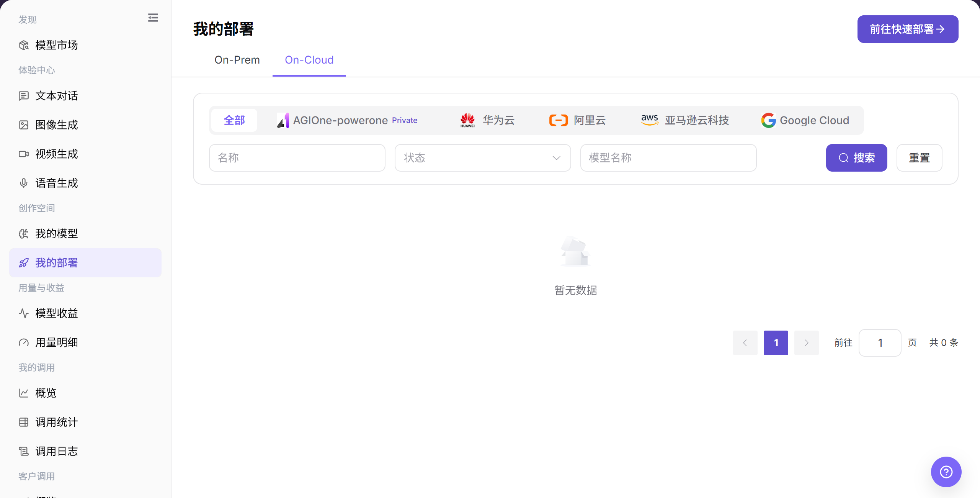Click the pulse icon beside 模型收益

(x=24, y=313)
